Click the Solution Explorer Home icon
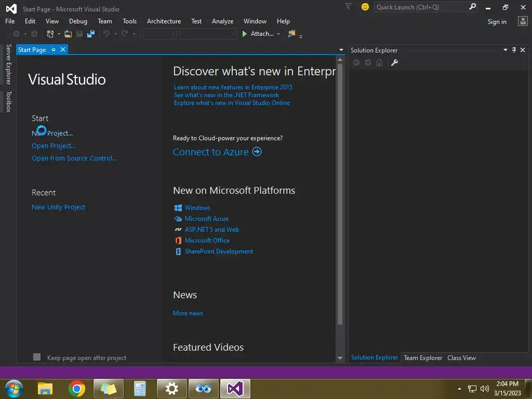 [x=379, y=62]
